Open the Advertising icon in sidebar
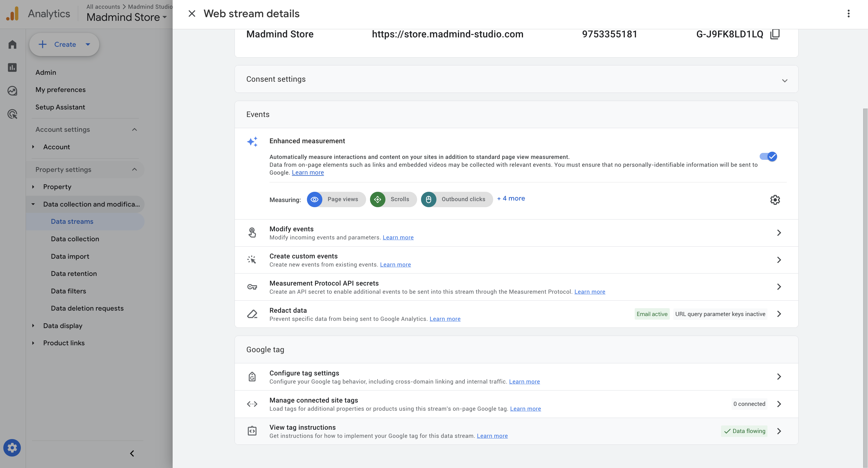This screenshot has height=468, width=868. point(12,114)
